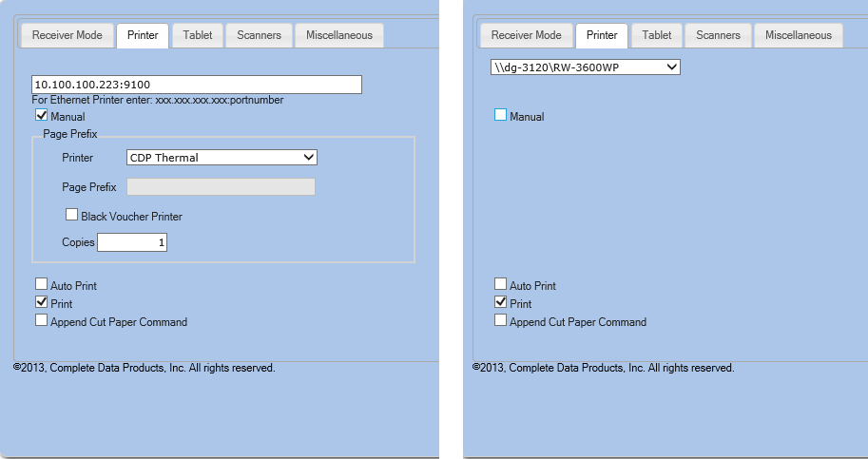Check Append Cut Paper Command in right panel
The height and width of the screenshot is (459, 868).
[501, 321]
